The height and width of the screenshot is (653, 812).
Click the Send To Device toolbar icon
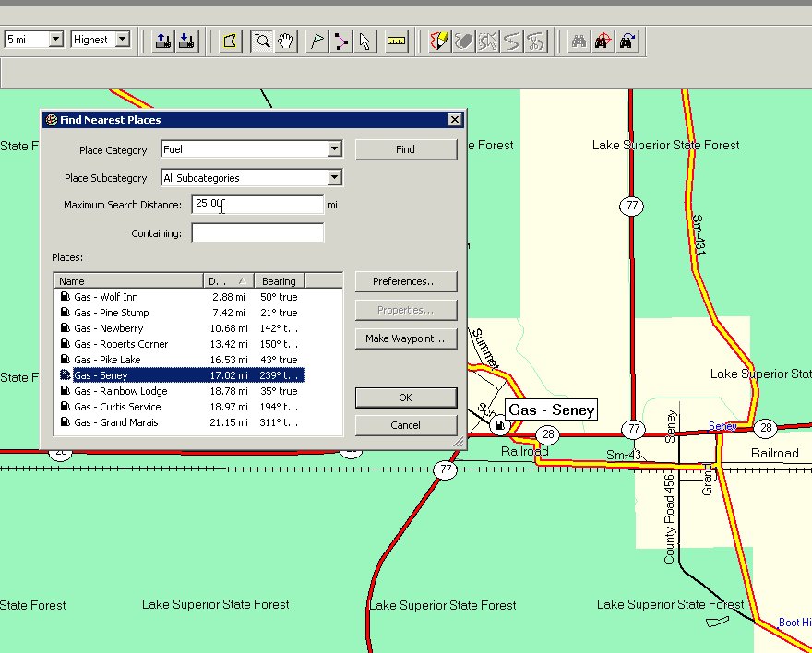[x=161, y=41]
